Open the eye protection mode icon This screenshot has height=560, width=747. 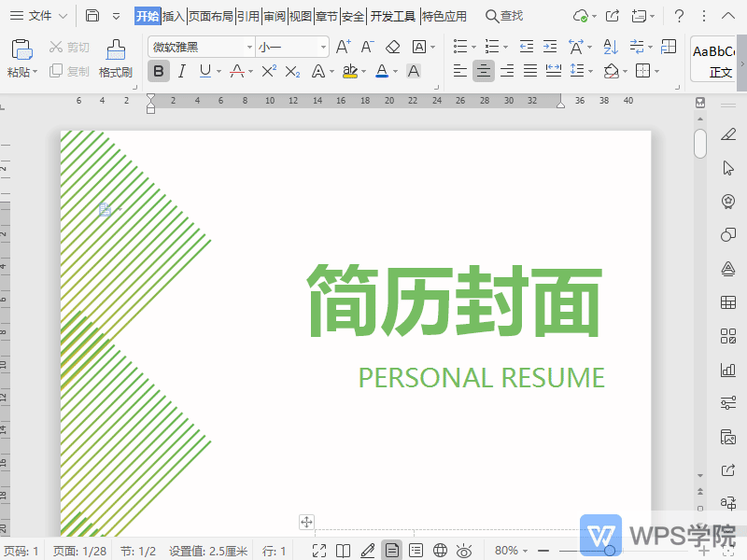pos(464,551)
